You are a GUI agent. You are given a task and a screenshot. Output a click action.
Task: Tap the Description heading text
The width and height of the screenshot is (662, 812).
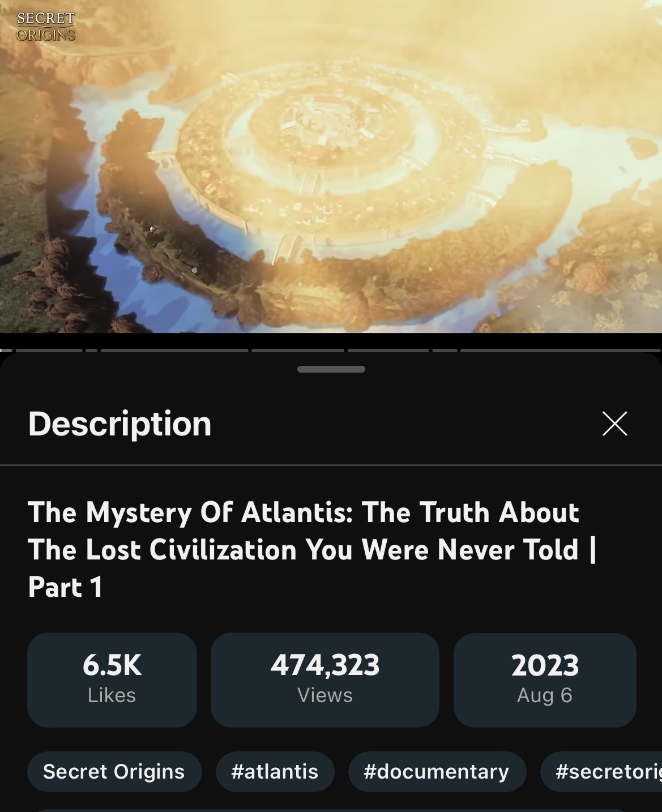coord(120,424)
